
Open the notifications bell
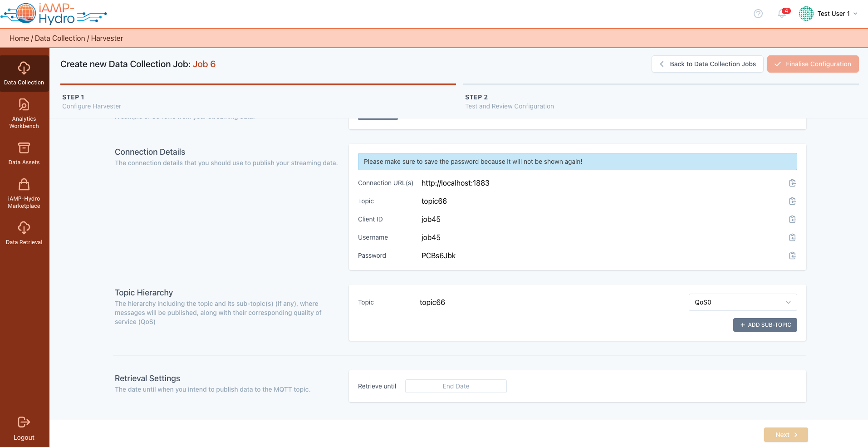click(x=782, y=14)
